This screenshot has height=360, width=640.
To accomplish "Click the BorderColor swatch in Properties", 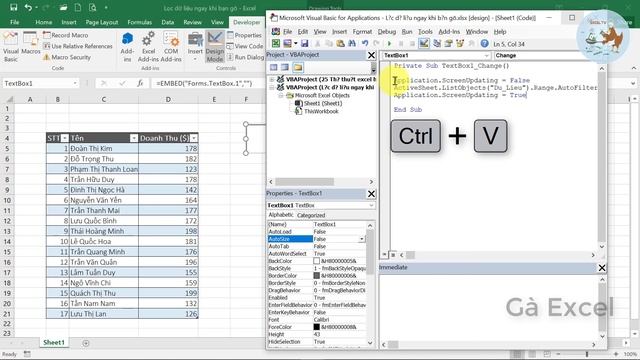I will [316, 276].
